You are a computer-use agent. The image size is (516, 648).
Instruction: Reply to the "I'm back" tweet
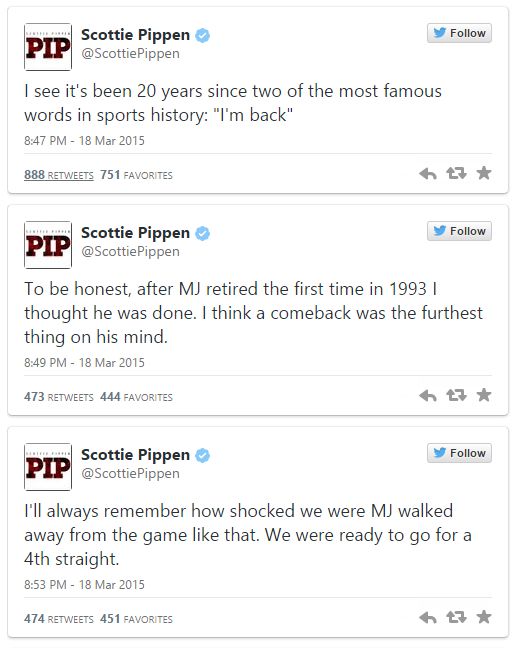(428, 174)
